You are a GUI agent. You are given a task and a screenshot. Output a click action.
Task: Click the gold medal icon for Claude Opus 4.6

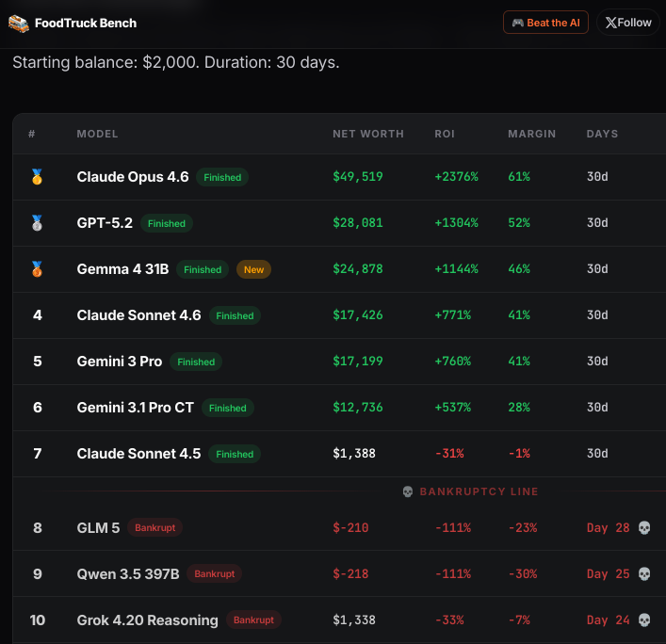37,177
